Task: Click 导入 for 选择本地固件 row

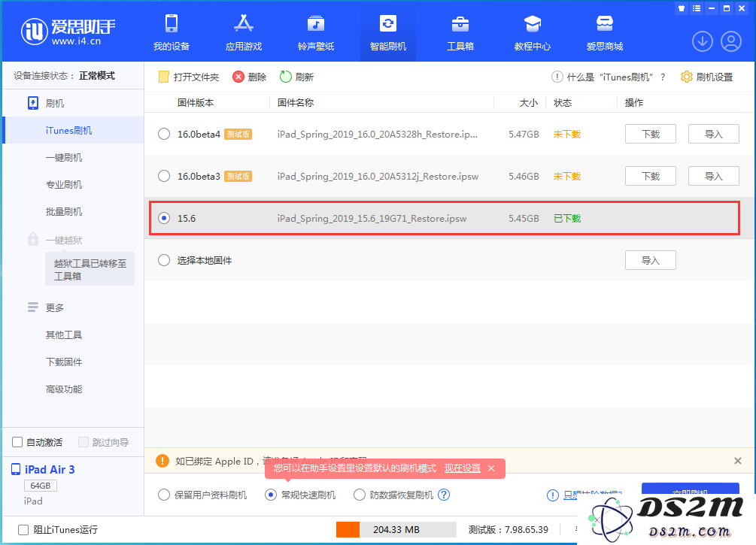Action: coord(651,260)
